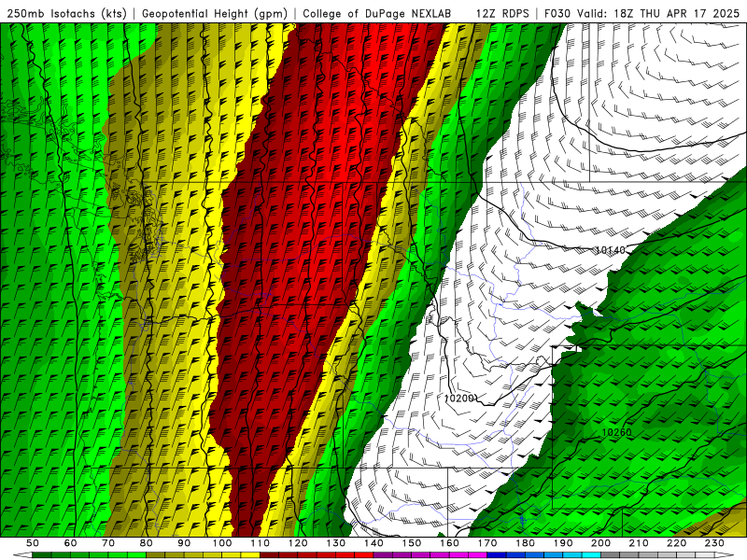Click the 220 value on the color scale
747x560 pixels.
[676, 543]
